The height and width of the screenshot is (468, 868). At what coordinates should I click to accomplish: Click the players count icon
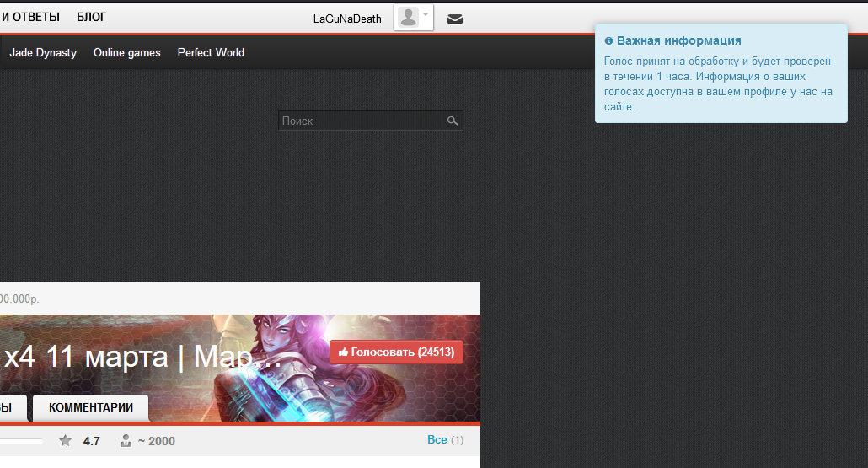(126, 441)
